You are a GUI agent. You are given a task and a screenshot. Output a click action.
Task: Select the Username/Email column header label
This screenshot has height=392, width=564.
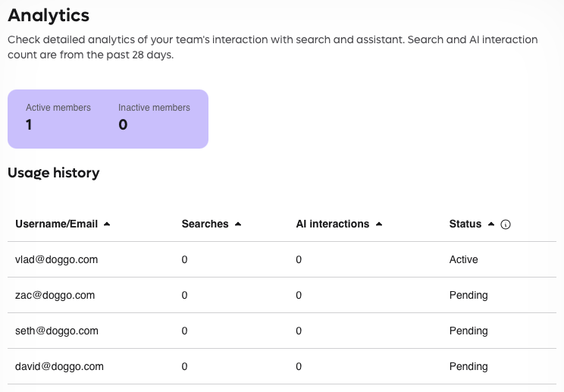click(x=57, y=224)
